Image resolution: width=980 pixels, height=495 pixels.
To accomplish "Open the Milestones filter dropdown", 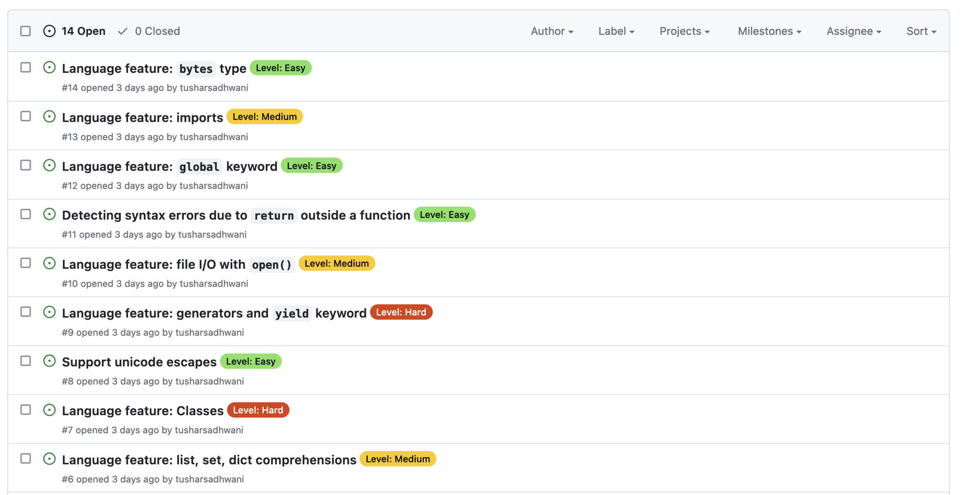I will (x=769, y=31).
